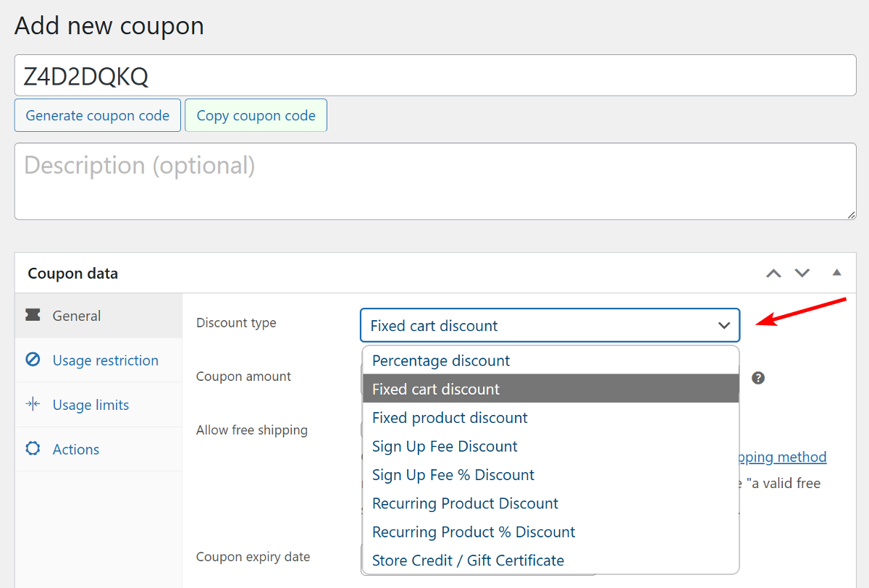Click the Coupon amount help icon

(758, 377)
